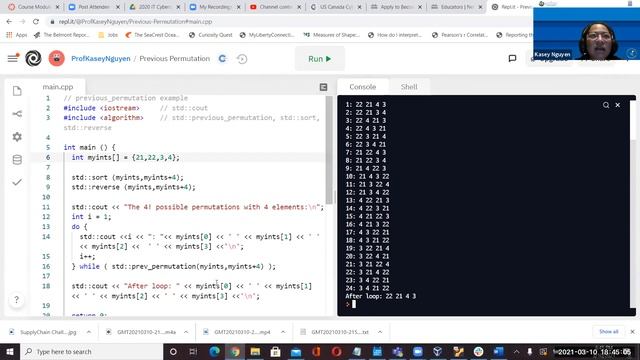Click the console input prompt
640x360 pixels.
point(353,304)
